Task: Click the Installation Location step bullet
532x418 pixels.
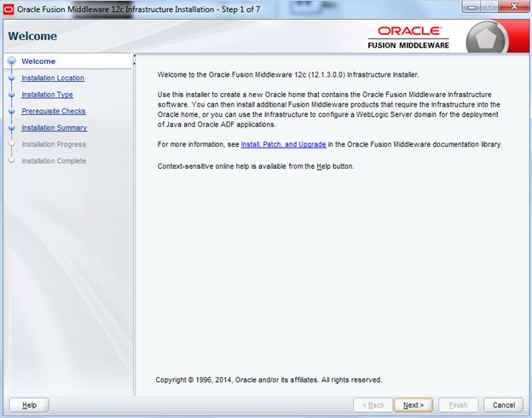Action: pos(12,78)
